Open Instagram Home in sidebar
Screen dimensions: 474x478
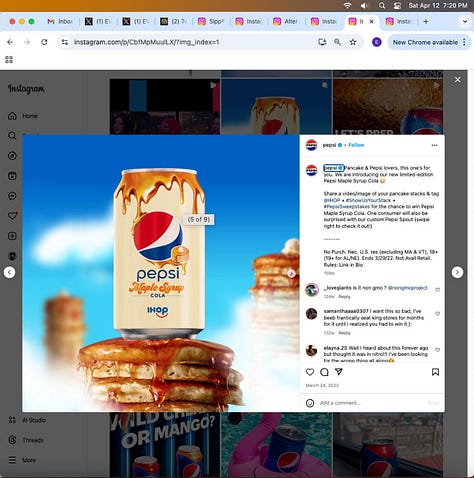(x=23, y=116)
